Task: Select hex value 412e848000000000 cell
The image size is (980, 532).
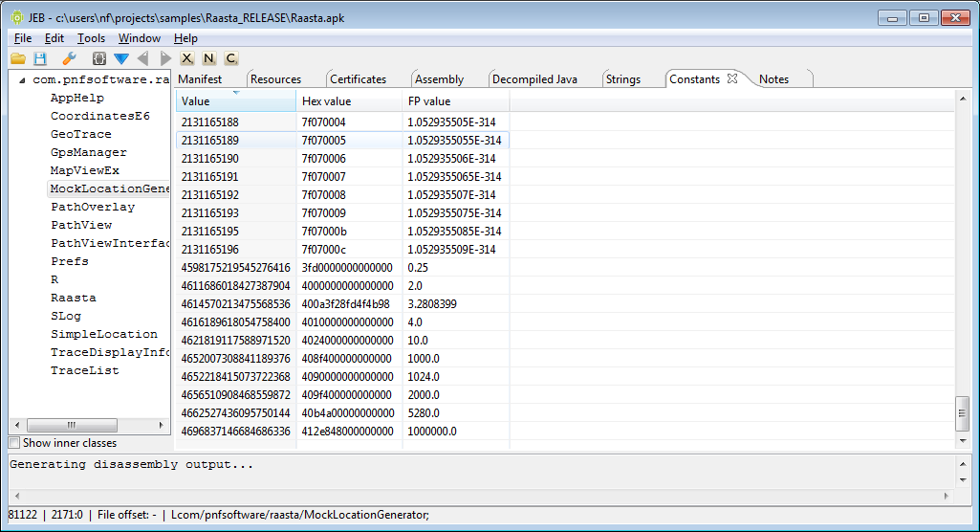Action: (349, 431)
